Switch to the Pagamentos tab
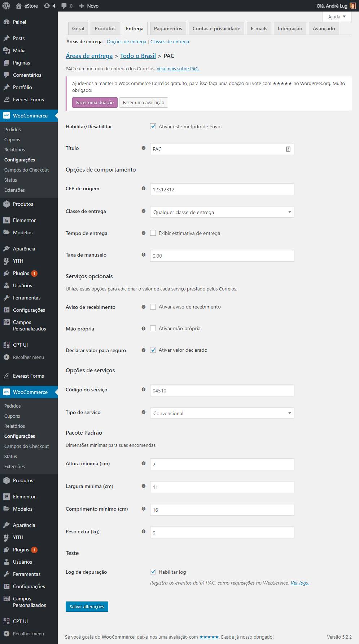Screen dimensions: 359x644 coord(168,28)
